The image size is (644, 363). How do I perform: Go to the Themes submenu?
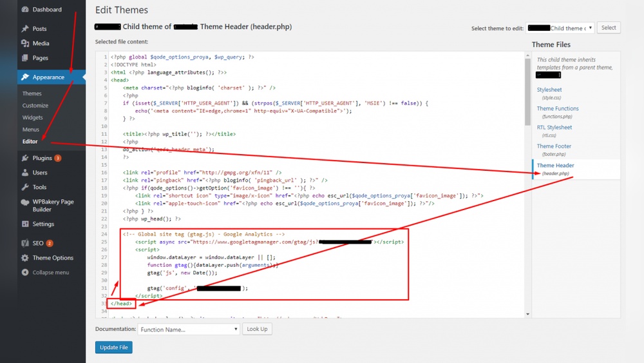32,93
